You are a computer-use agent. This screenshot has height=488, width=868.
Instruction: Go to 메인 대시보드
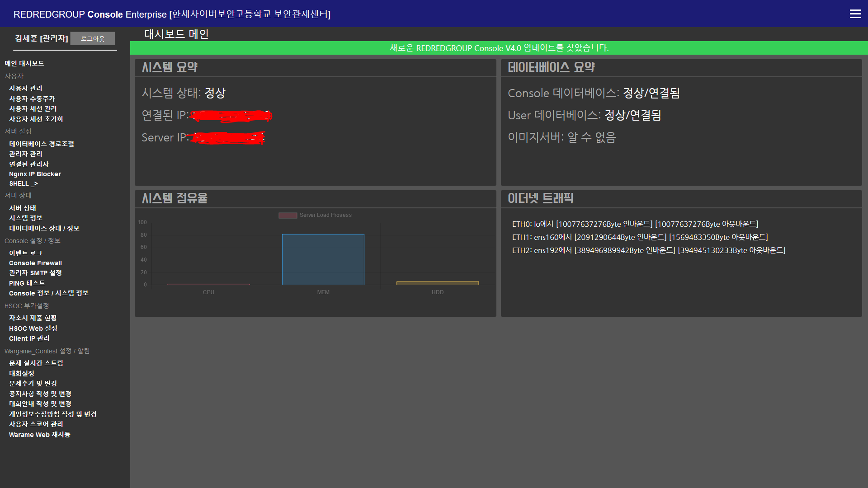point(24,63)
